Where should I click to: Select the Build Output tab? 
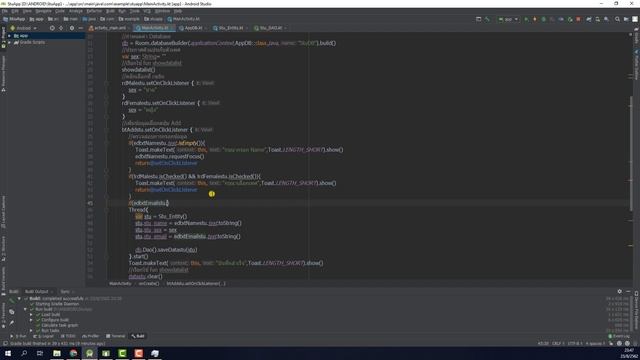point(37,291)
